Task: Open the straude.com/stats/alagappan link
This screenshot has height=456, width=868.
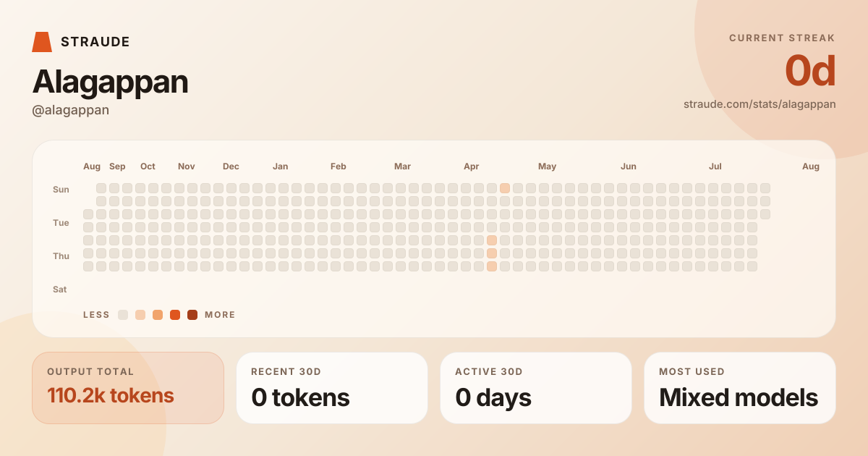Action: 759,104
